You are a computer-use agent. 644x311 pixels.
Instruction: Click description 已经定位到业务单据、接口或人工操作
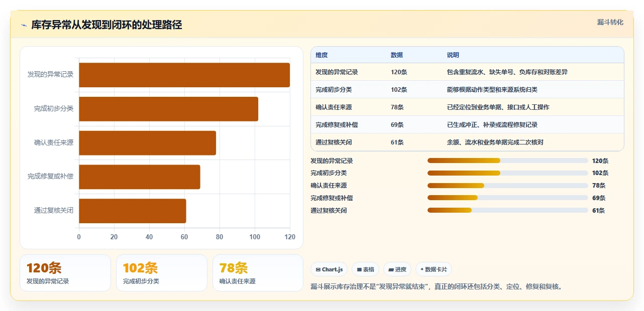click(x=498, y=107)
